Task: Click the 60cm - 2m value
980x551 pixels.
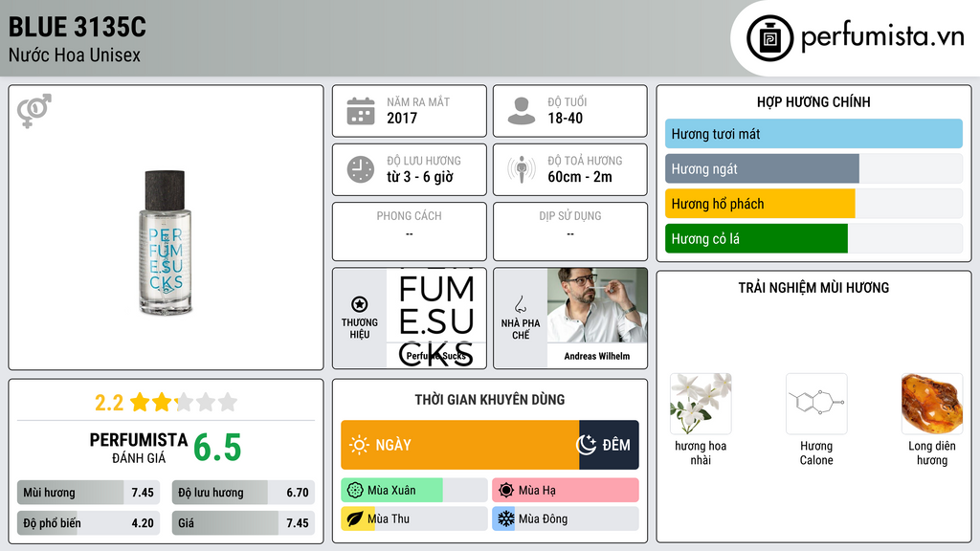Action: click(580, 177)
